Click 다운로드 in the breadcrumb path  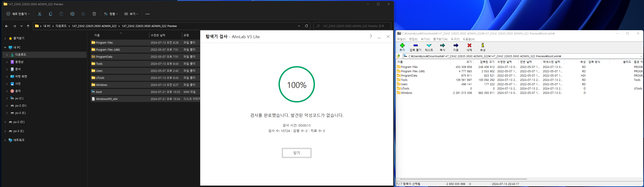tap(61, 26)
